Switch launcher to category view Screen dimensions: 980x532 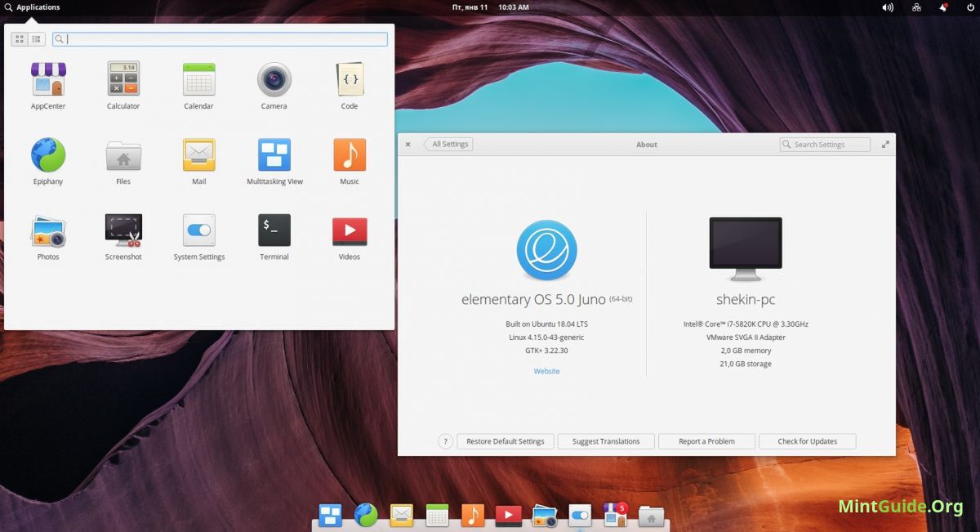(37, 39)
